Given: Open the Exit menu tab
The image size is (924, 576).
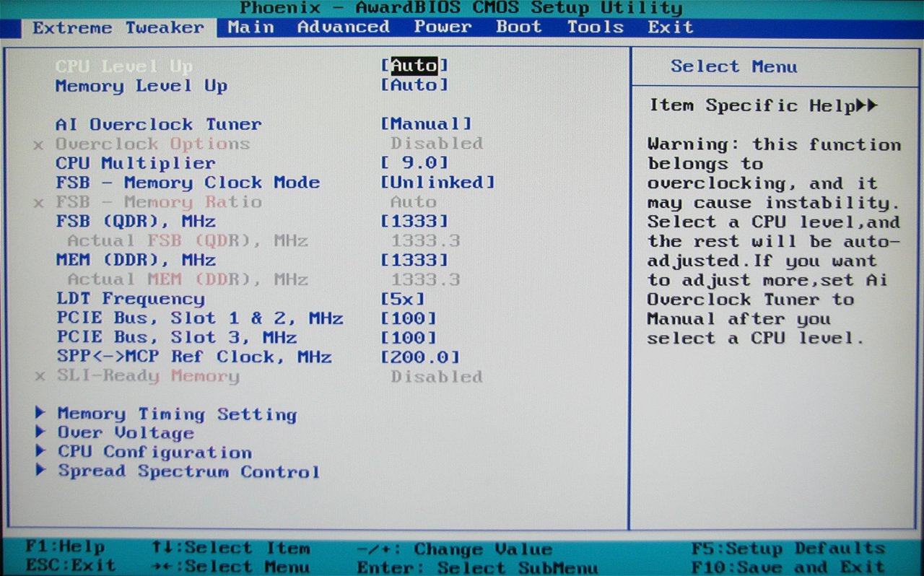Looking at the screenshot, I should (x=671, y=27).
